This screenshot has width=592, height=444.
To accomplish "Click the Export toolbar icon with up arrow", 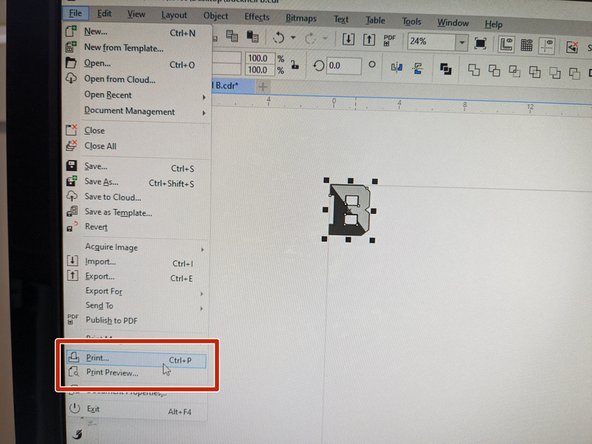I will pos(369,40).
